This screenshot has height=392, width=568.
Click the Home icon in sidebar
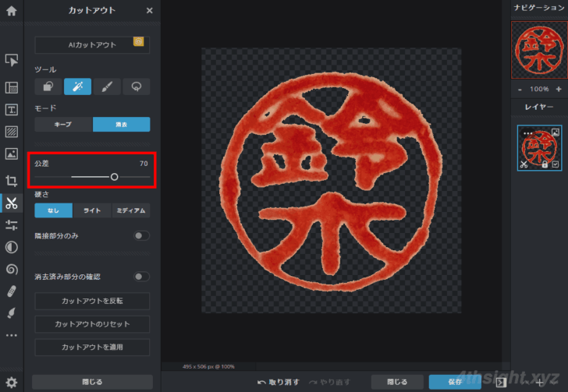click(x=11, y=11)
